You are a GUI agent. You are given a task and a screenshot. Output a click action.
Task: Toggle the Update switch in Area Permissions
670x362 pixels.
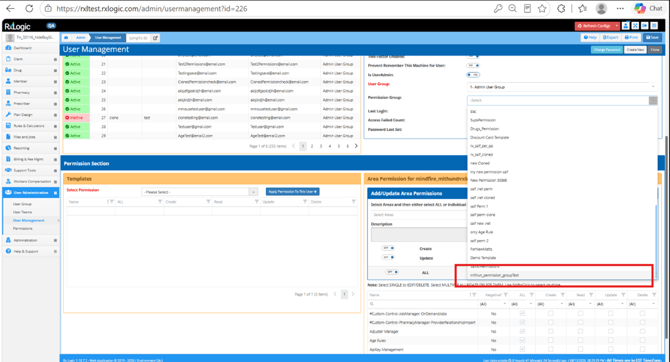click(x=388, y=257)
